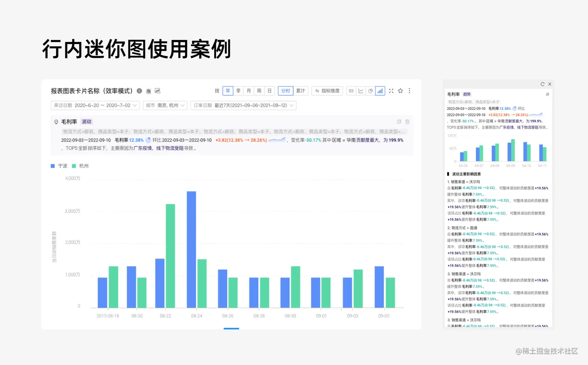
Task: Click the mini pie icon after 12.38% in main card
Action: [148, 140]
